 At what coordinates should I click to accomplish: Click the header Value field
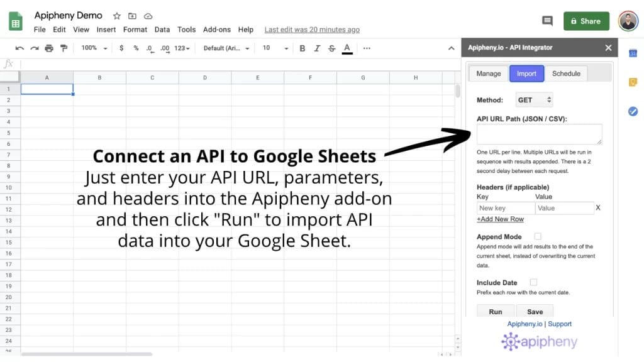point(565,208)
